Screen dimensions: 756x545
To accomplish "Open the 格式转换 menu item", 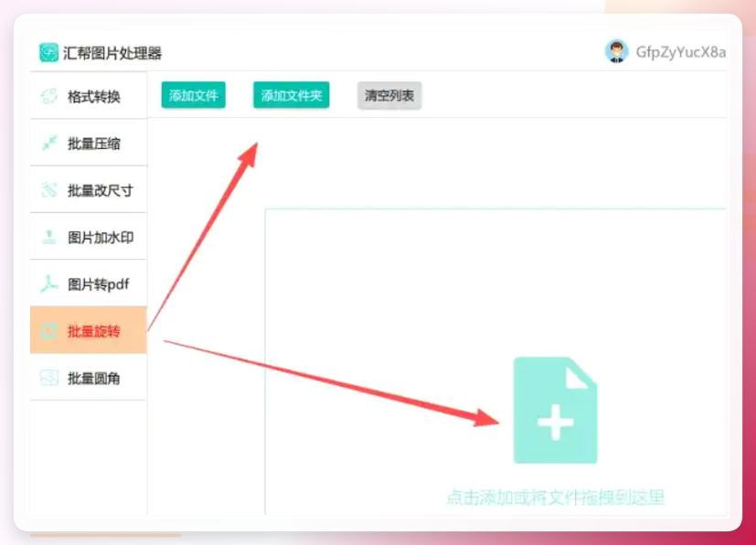I will point(89,95).
